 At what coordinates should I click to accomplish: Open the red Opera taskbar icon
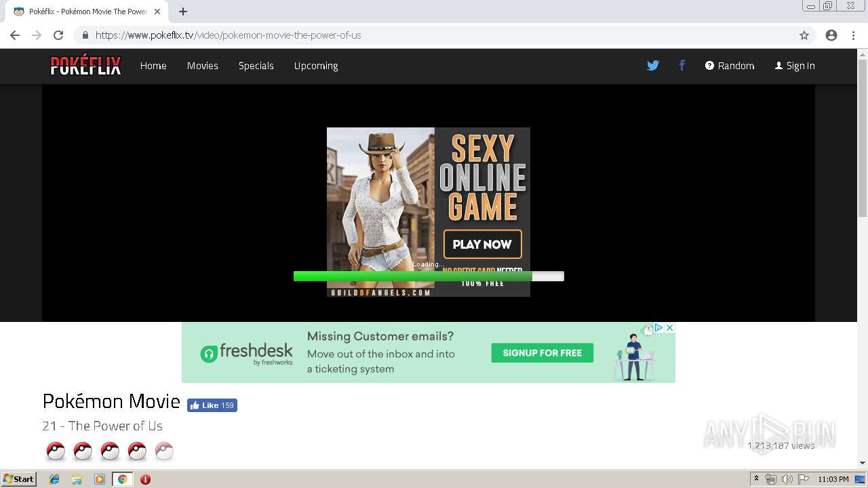tap(145, 479)
